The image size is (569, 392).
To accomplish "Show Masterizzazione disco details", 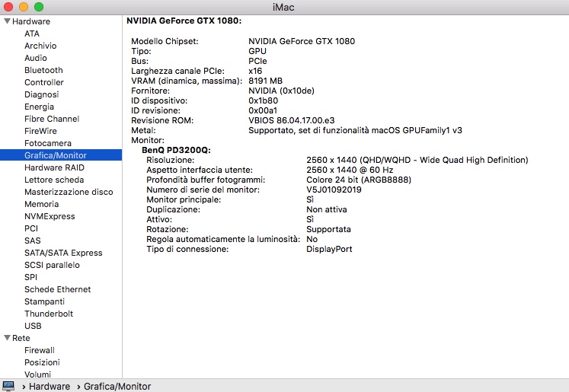I will 69,192.
